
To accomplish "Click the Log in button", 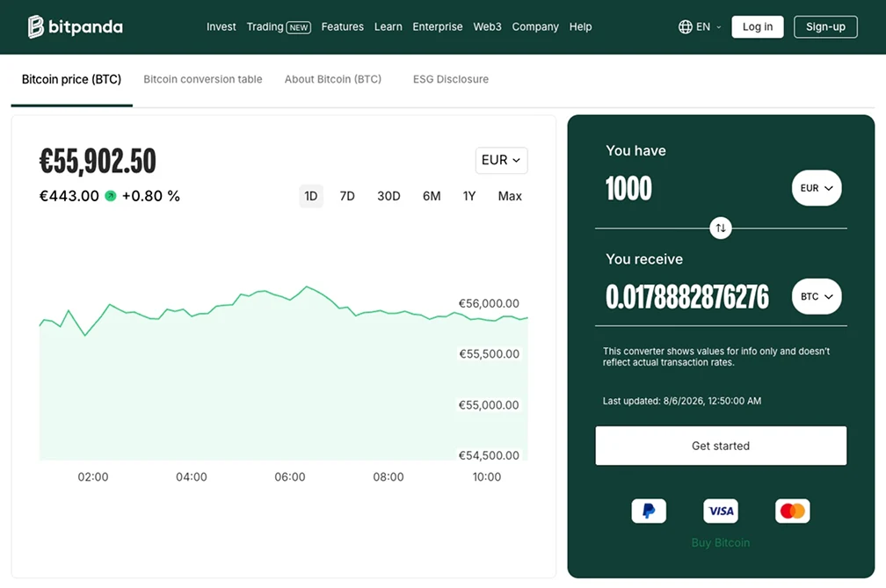I will [757, 26].
